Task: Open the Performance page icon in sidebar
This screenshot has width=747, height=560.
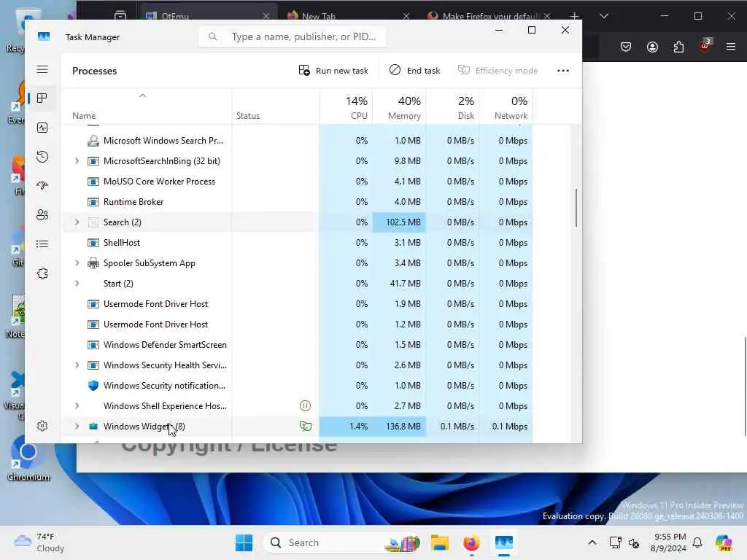Action: pyautogui.click(x=42, y=128)
